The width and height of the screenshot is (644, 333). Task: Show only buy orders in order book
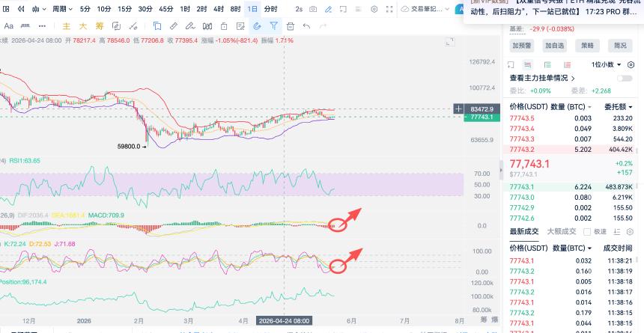coord(547,65)
